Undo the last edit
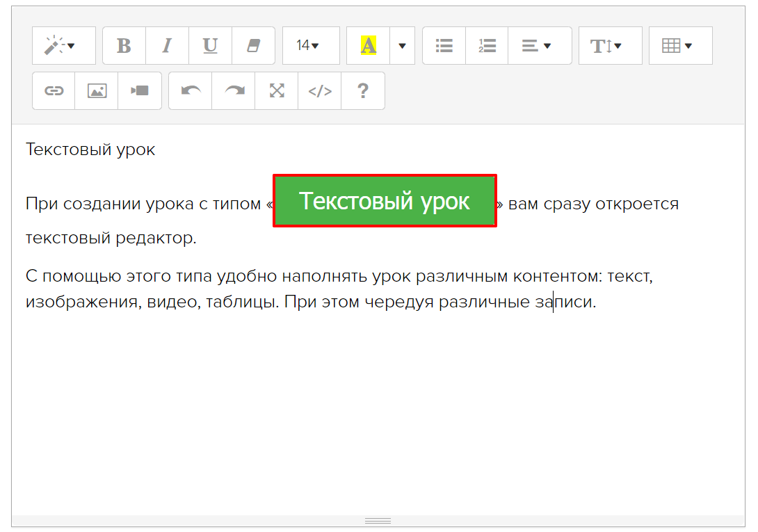 191,91
